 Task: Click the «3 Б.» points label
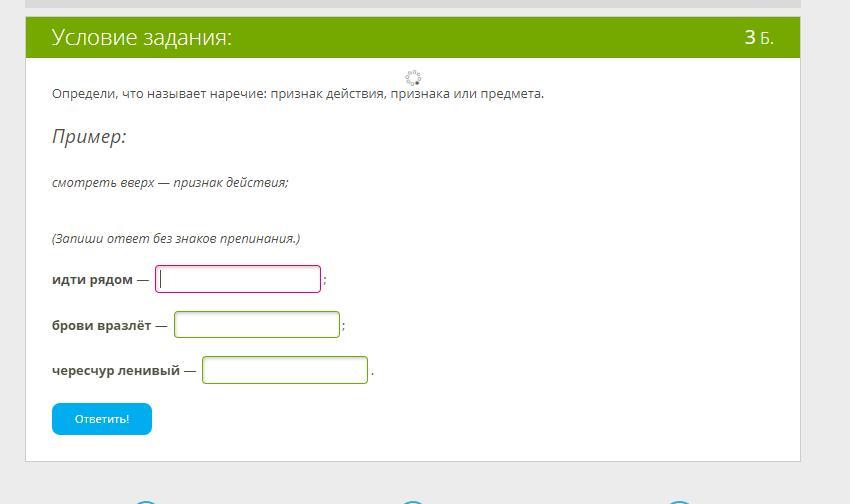click(x=759, y=37)
